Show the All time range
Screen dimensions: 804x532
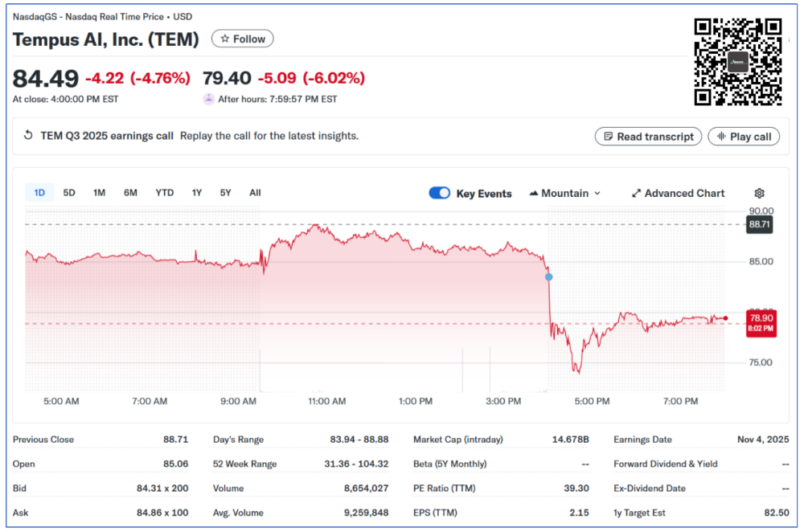point(255,193)
